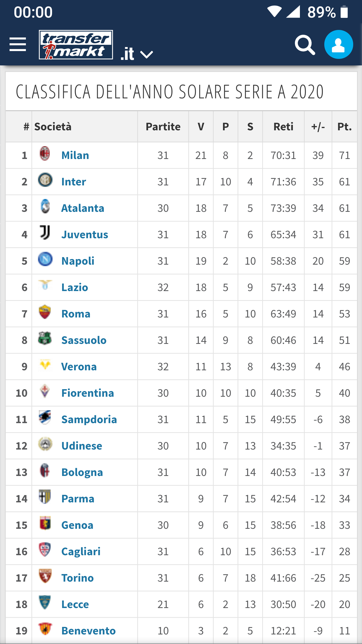Click the Juventus club crest
362x644 pixels.
(45, 232)
